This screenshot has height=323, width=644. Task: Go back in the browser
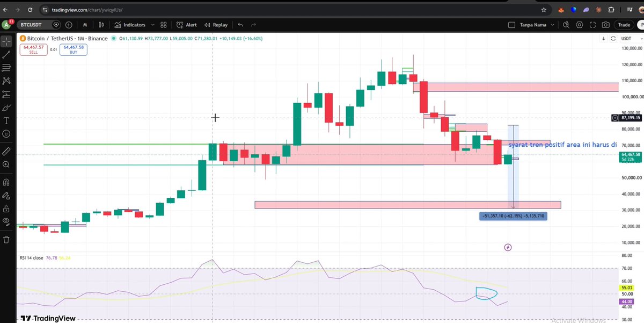point(5,10)
